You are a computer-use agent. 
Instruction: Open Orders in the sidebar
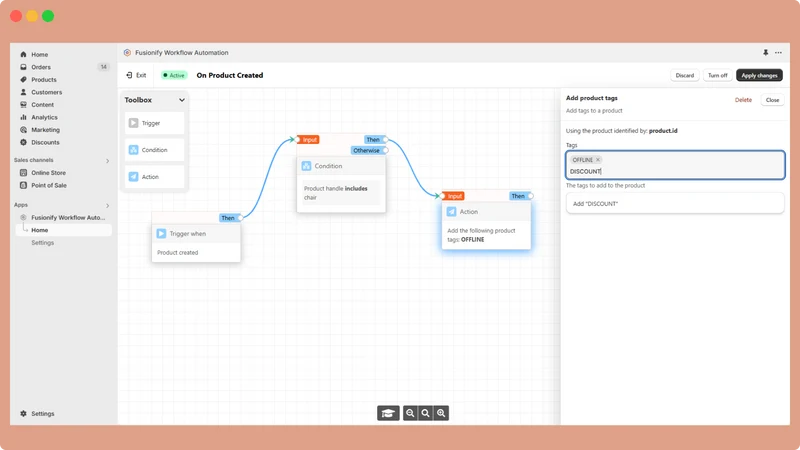(41, 67)
